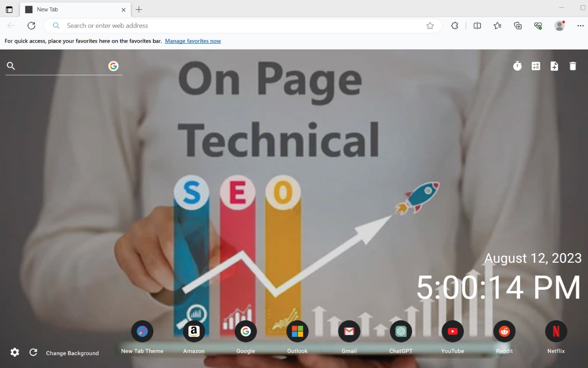This screenshot has height=368, width=588.
Task: Focus the browser address bar
Action: (243, 26)
